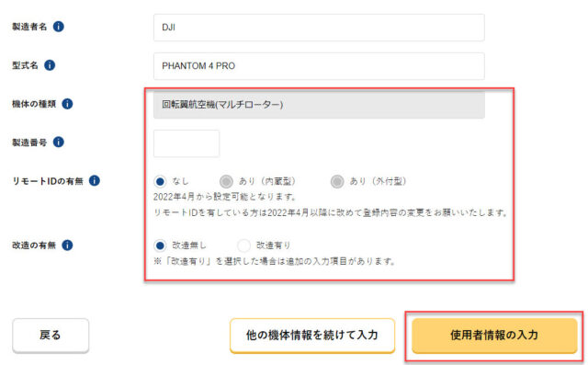Viewport: 588px width, 365px height.
Task: Proceed with 使用者情報の入力 button
Action: [x=494, y=336]
